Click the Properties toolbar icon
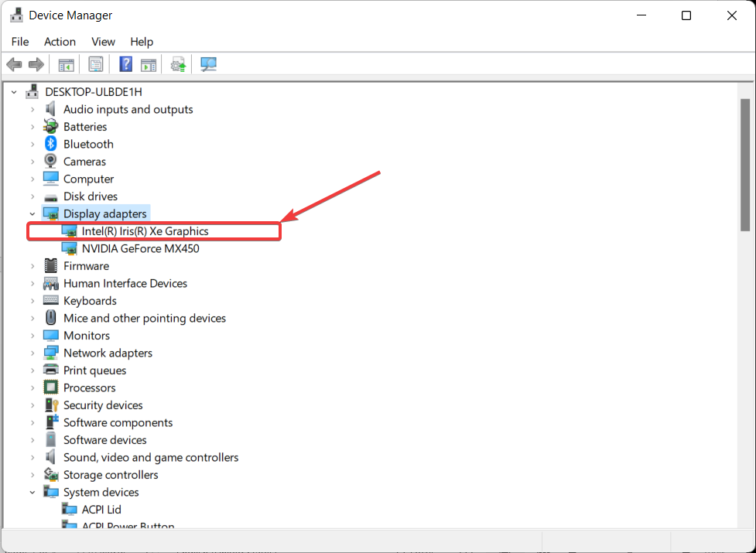 [95, 64]
